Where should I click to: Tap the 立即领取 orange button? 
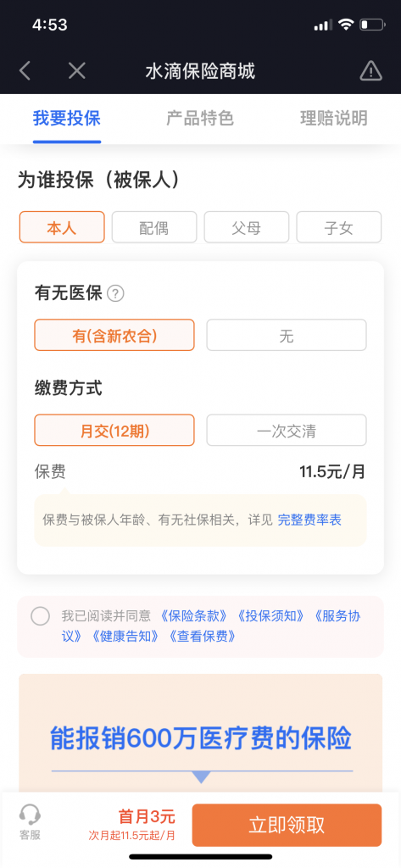click(287, 825)
